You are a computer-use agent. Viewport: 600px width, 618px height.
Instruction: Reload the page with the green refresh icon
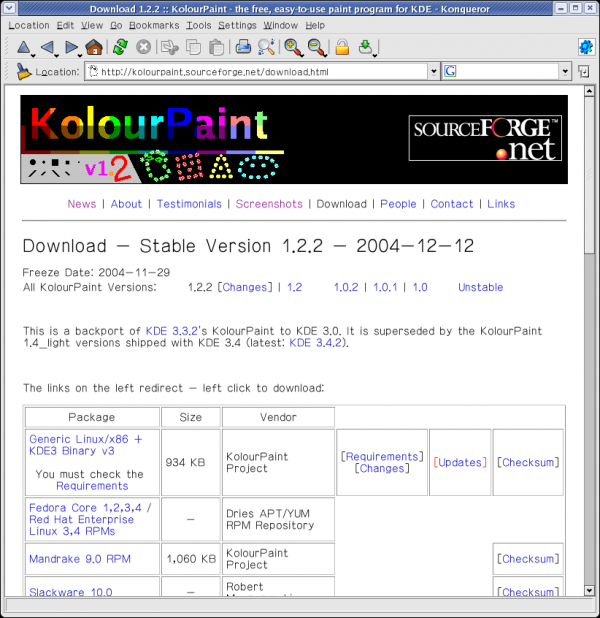(x=120, y=47)
